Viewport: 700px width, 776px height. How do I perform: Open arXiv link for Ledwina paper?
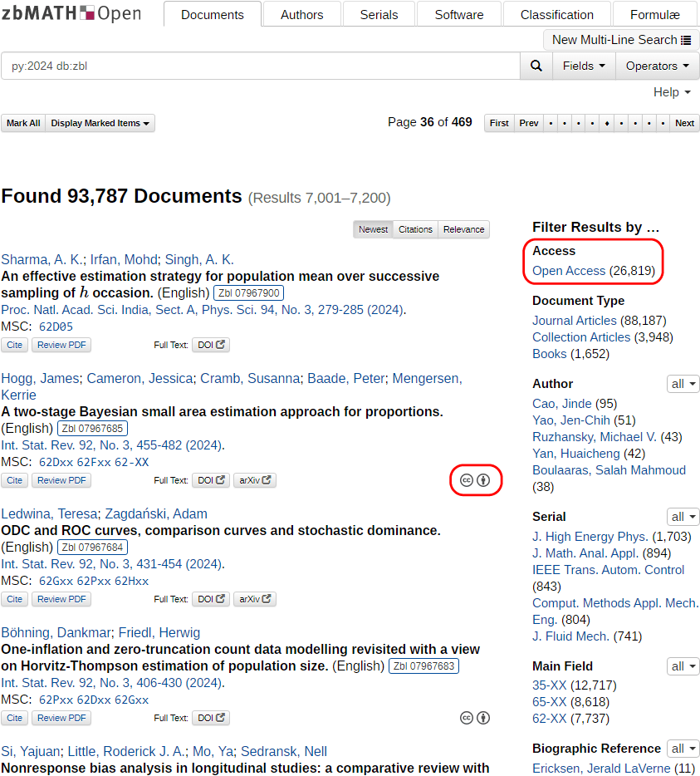tap(254, 599)
